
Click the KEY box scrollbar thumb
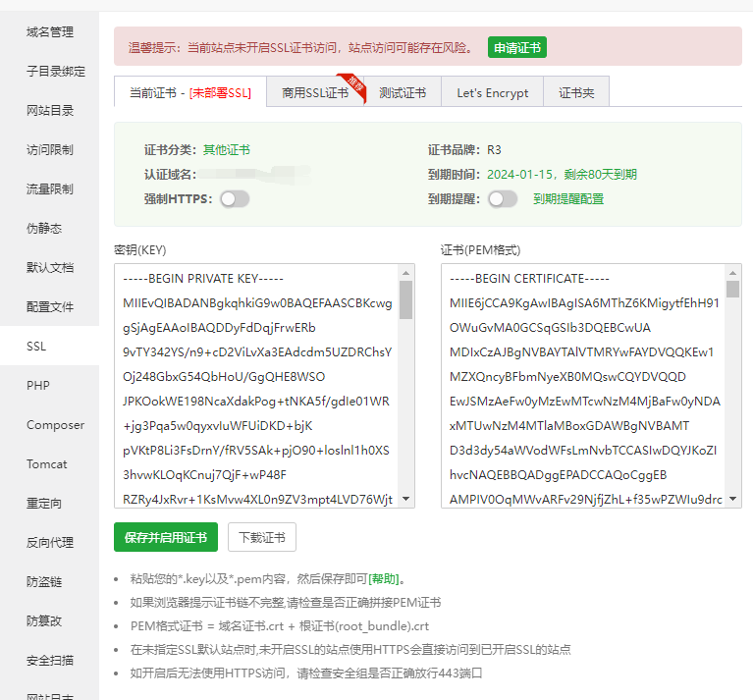point(405,300)
